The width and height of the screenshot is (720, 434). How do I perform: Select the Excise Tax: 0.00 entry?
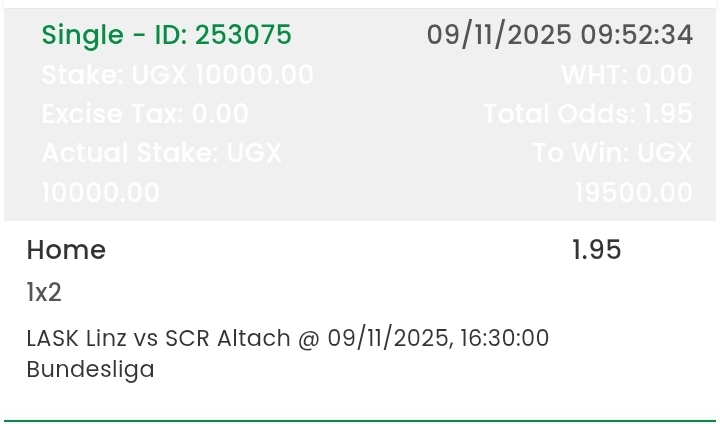click(x=145, y=114)
